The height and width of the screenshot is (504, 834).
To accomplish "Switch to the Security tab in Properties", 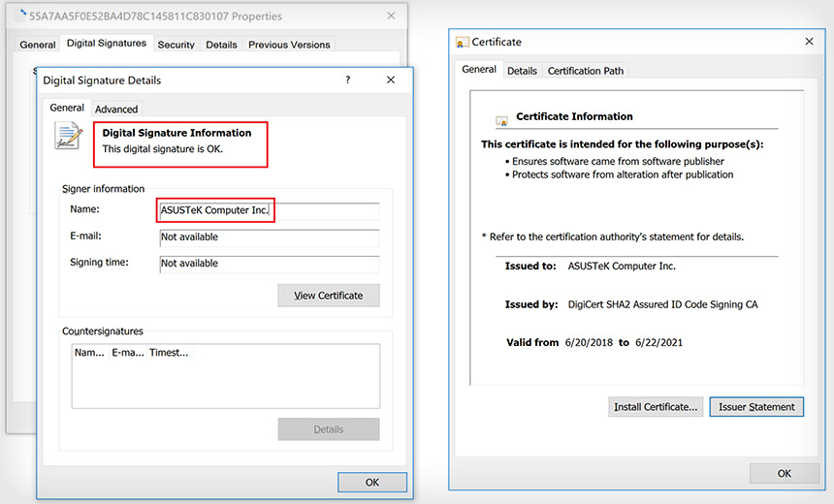I will point(176,45).
